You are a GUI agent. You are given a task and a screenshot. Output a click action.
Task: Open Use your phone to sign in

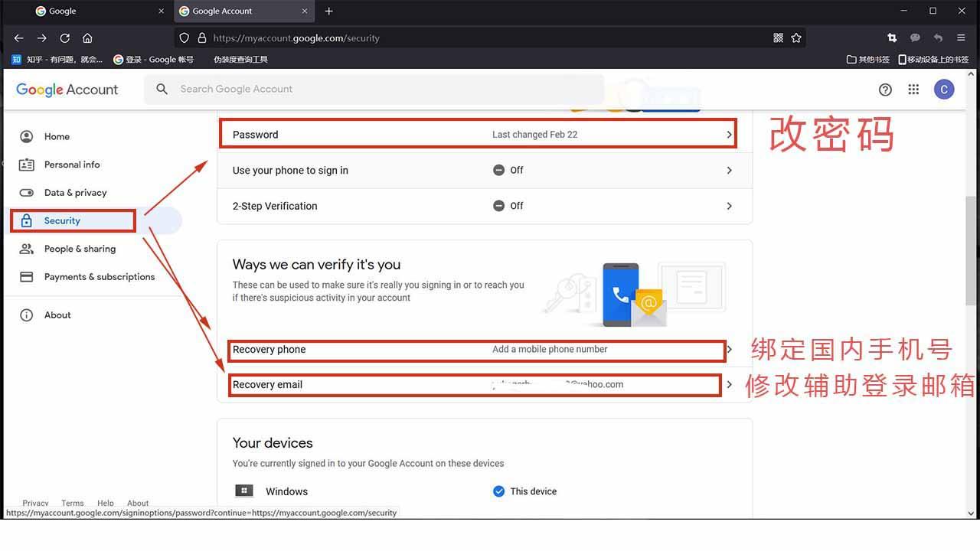[485, 171]
